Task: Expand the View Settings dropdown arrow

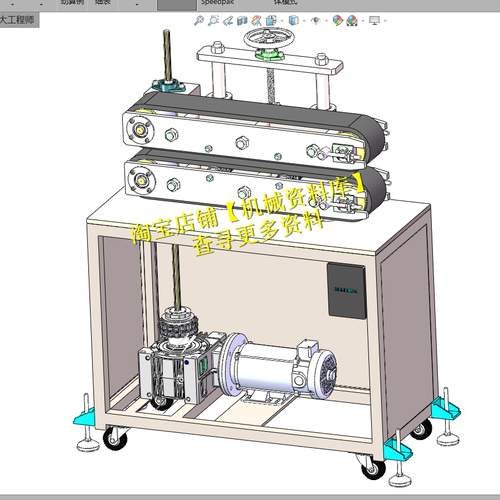Action: [385, 21]
